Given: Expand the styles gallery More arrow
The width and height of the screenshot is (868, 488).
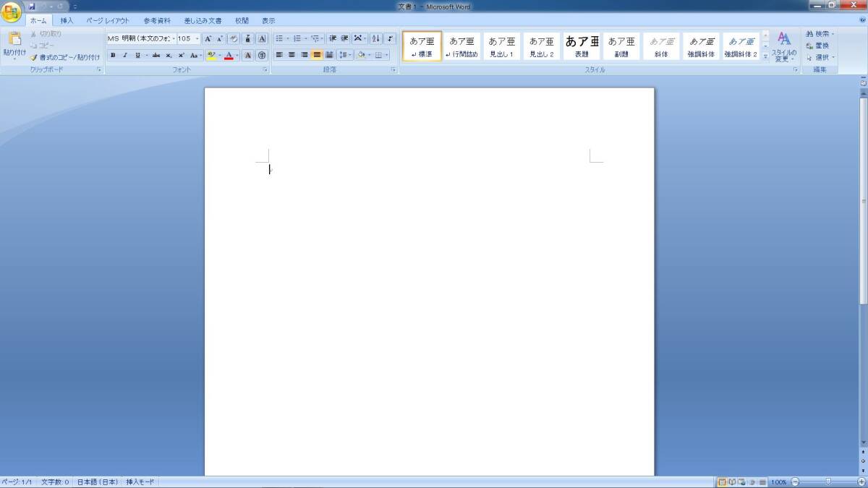Looking at the screenshot, I should (765, 56).
